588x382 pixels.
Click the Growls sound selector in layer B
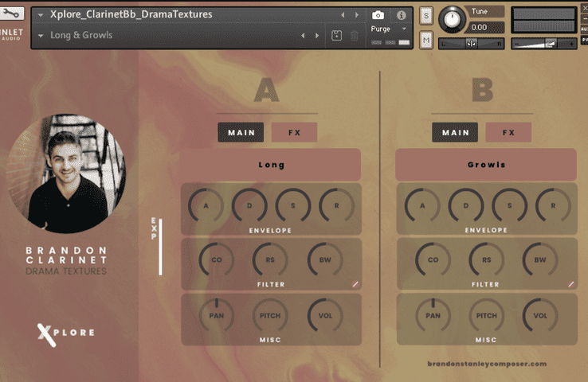[485, 165]
